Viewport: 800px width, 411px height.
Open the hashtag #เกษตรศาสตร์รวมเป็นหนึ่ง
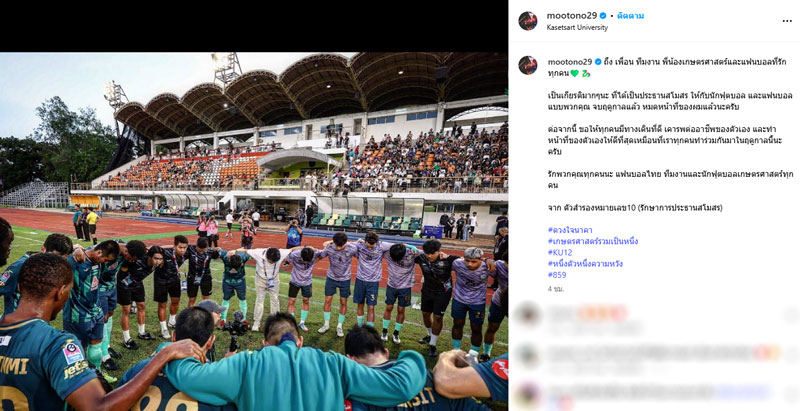(593, 241)
